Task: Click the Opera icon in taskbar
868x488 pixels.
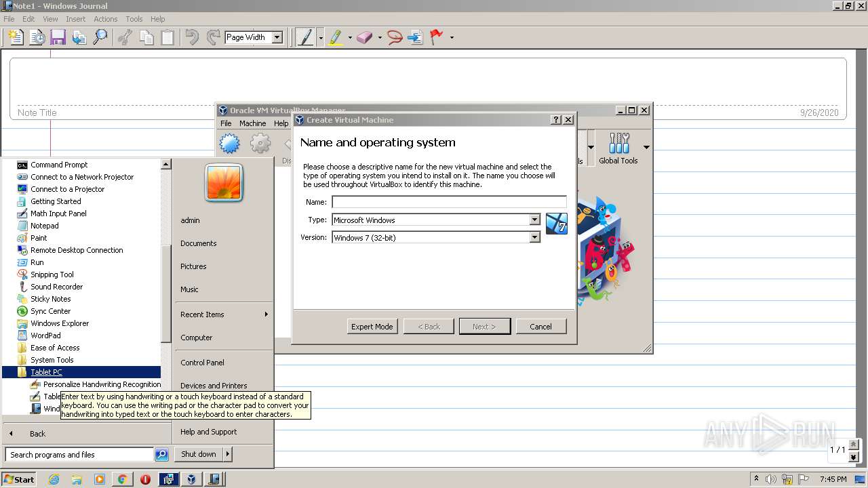Action: pos(145,479)
